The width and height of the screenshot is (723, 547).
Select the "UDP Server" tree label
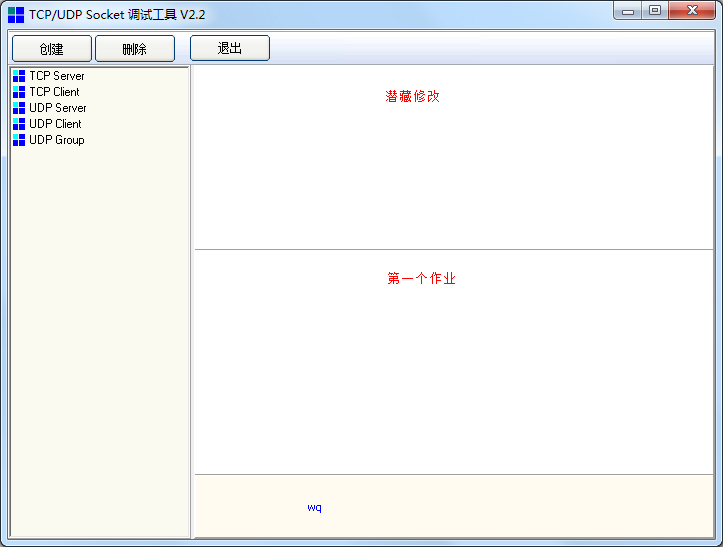(x=58, y=108)
